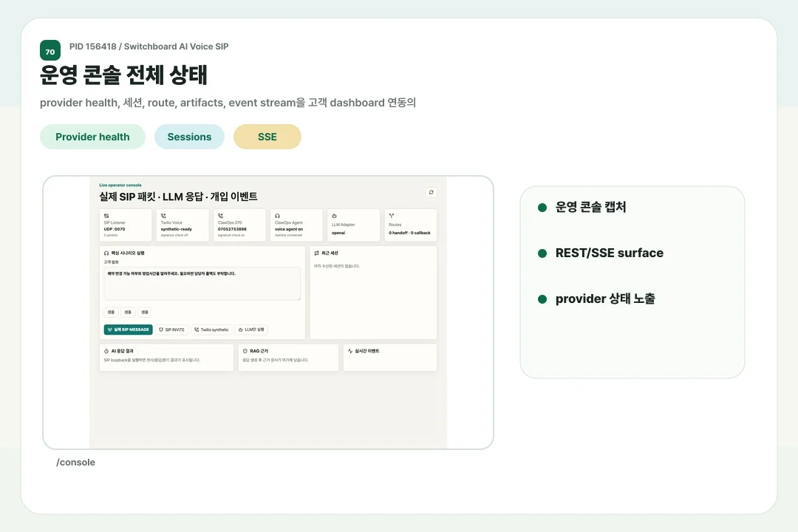The image size is (798, 532).
Task: Click the Twilio Voice synthetic-ready value
Action: pos(177,229)
